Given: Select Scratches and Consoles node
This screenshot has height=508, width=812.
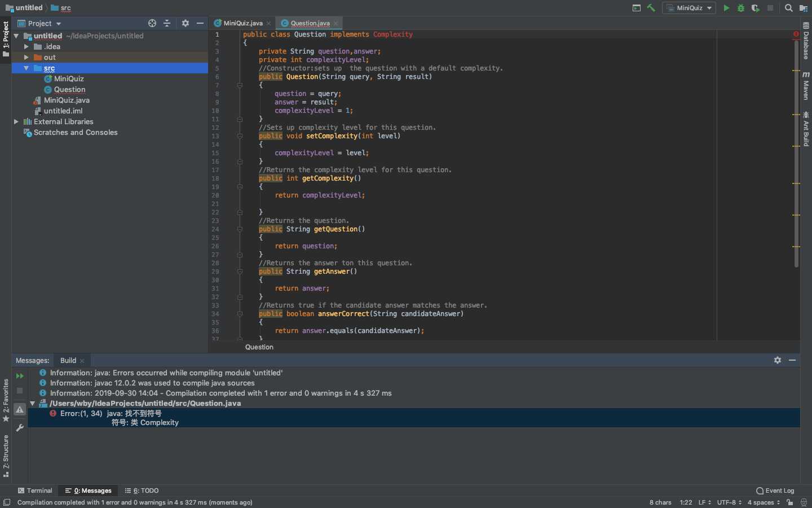Looking at the screenshot, I should [x=70, y=133].
